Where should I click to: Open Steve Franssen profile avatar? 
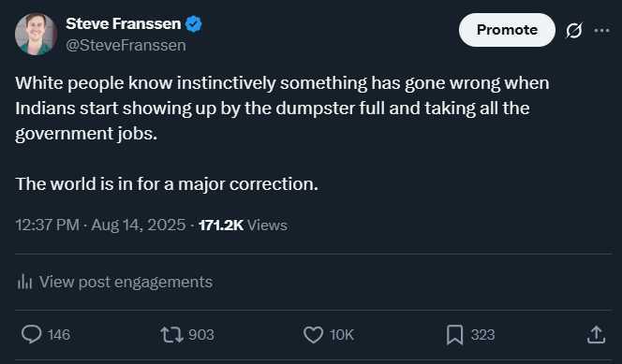point(37,34)
